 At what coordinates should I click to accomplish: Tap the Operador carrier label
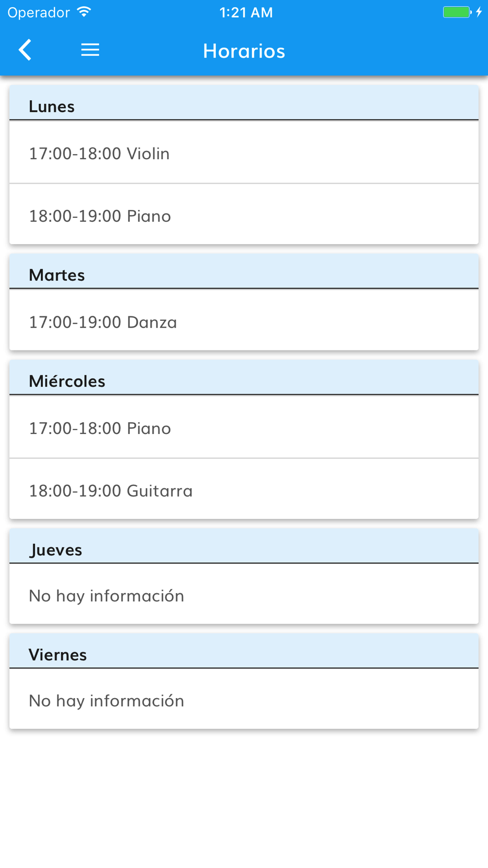(x=39, y=12)
